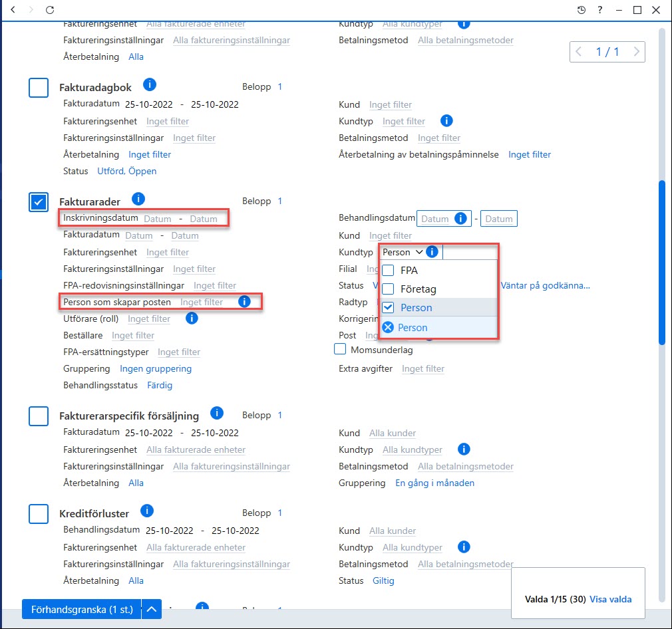This screenshot has height=629, width=672.
Task: Open info icon in Kreditförluster Kundtyp row
Action: point(464,547)
